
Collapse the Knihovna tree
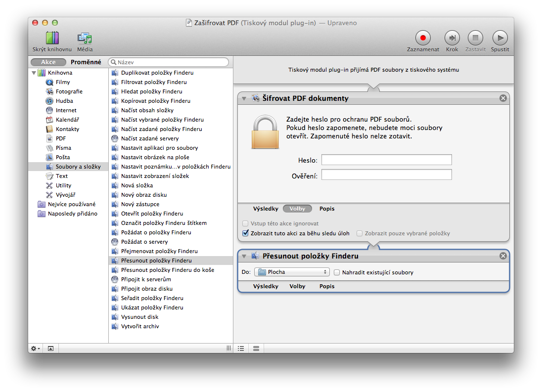coord(34,73)
